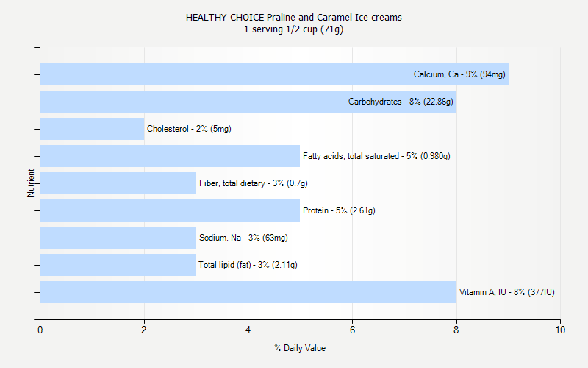Select the Total lipid (fat) bar

pyautogui.click(x=118, y=265)
